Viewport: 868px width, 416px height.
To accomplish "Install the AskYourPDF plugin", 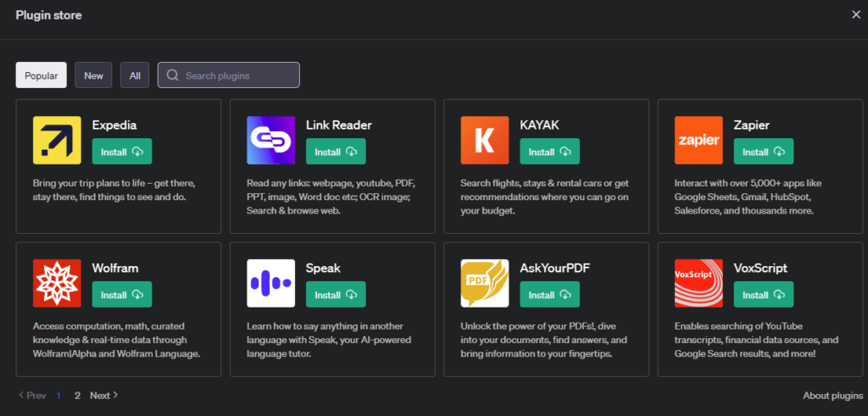I will (549, 295).
